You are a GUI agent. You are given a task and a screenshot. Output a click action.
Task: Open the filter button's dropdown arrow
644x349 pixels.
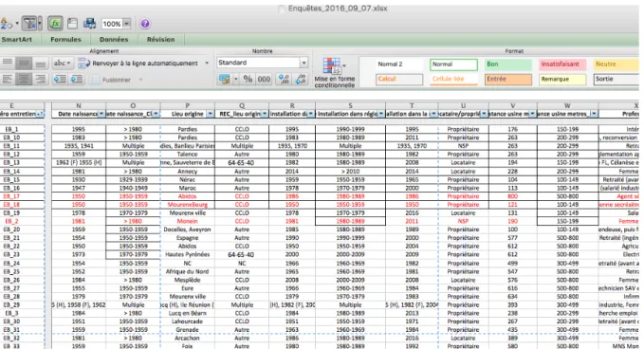tap(40, 24)
